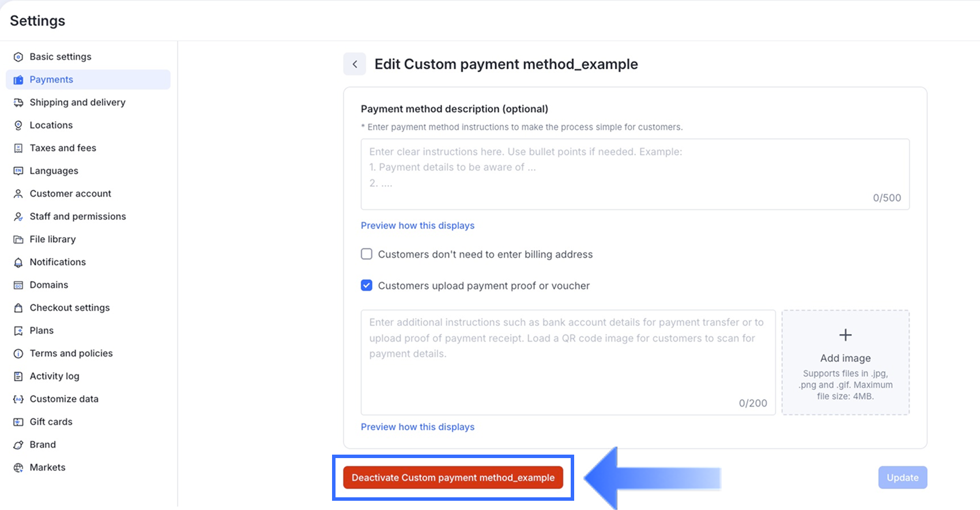
Task: Enable the no billing address checkbox
Action: (x=367, y=254)
